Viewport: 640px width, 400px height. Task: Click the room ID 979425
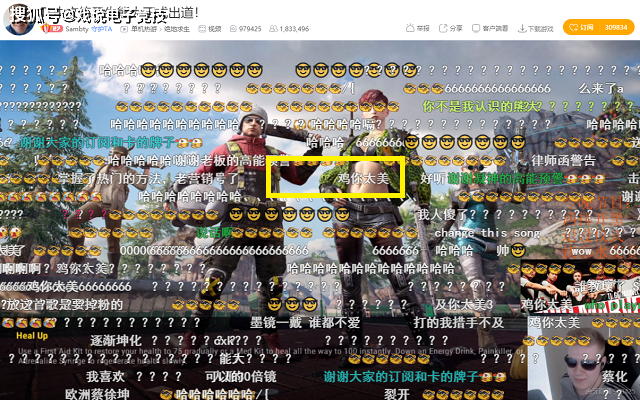[x=246, y=29]
